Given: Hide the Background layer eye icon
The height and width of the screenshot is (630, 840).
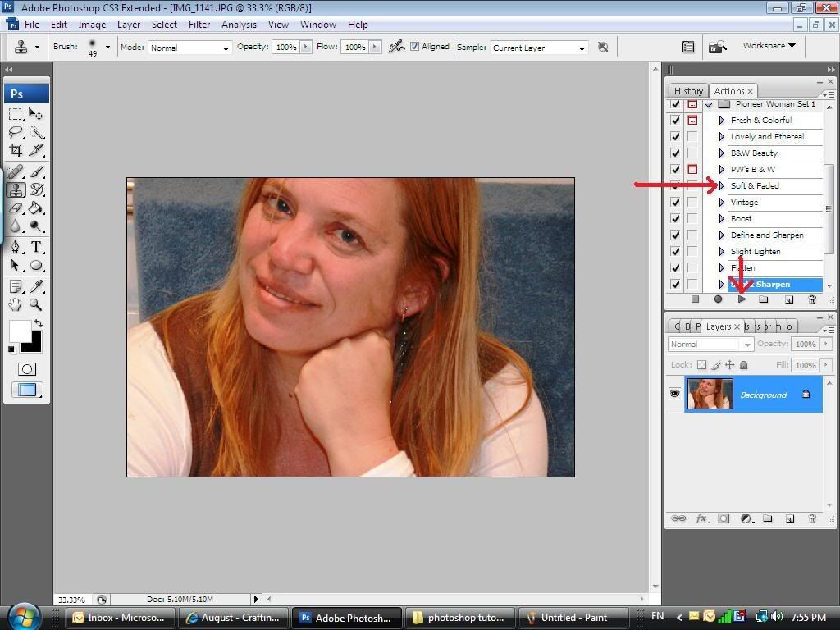Looking at the screenshot, I should tap(674, 395).
